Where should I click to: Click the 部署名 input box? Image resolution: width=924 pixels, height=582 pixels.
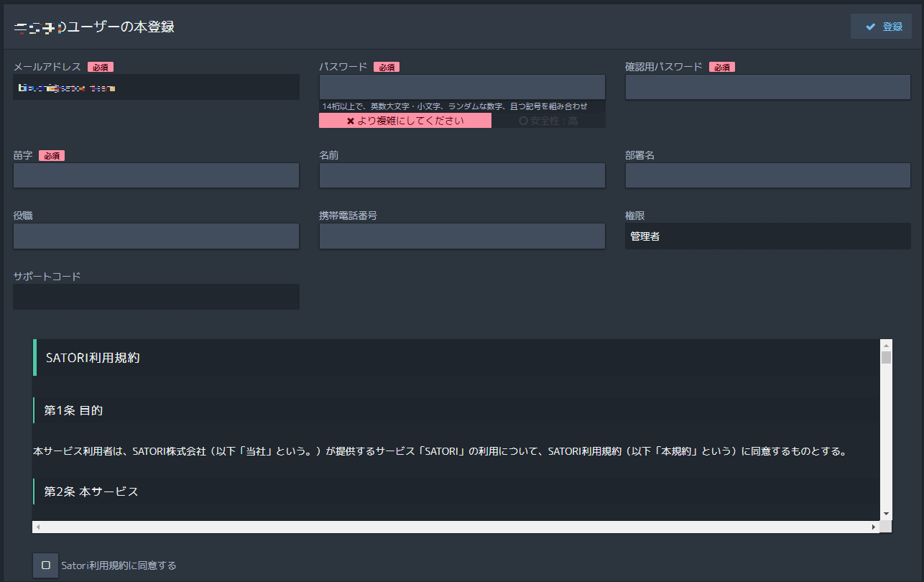click(767, 175)
